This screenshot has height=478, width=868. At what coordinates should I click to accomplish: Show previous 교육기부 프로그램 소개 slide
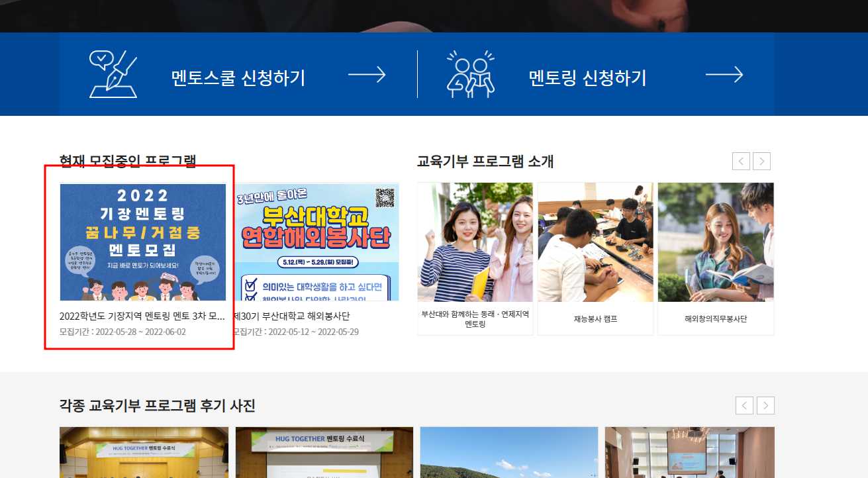tap(741, 161)
